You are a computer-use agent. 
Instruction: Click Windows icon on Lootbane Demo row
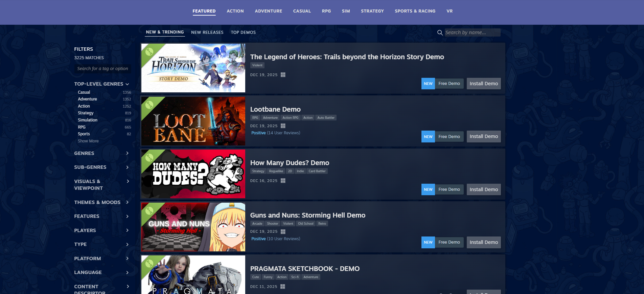coord(283,126)
